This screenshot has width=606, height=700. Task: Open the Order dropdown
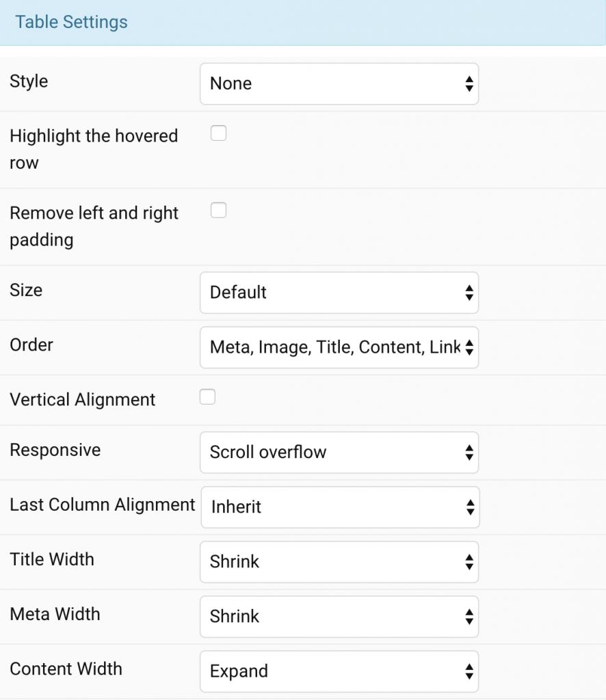click(x=328, y=347)
